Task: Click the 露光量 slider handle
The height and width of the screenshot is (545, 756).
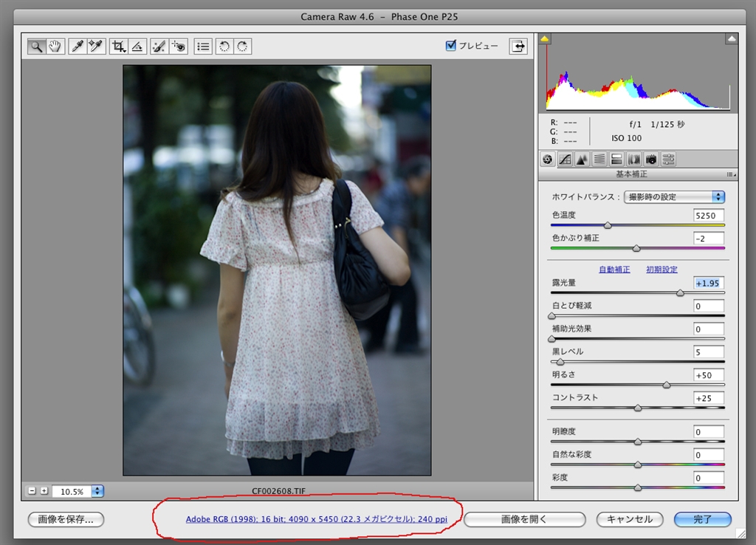Action: pos(680,292)
